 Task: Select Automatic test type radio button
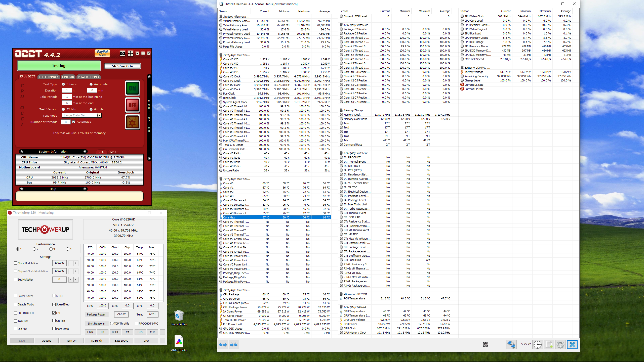coord(91,84)
